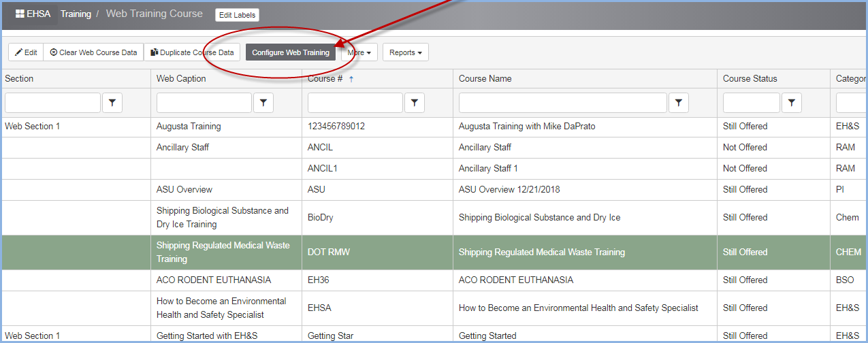
Task: Click the Web Training Course breadcrumb
Action: pyautogui.click(x=155, y=14)
